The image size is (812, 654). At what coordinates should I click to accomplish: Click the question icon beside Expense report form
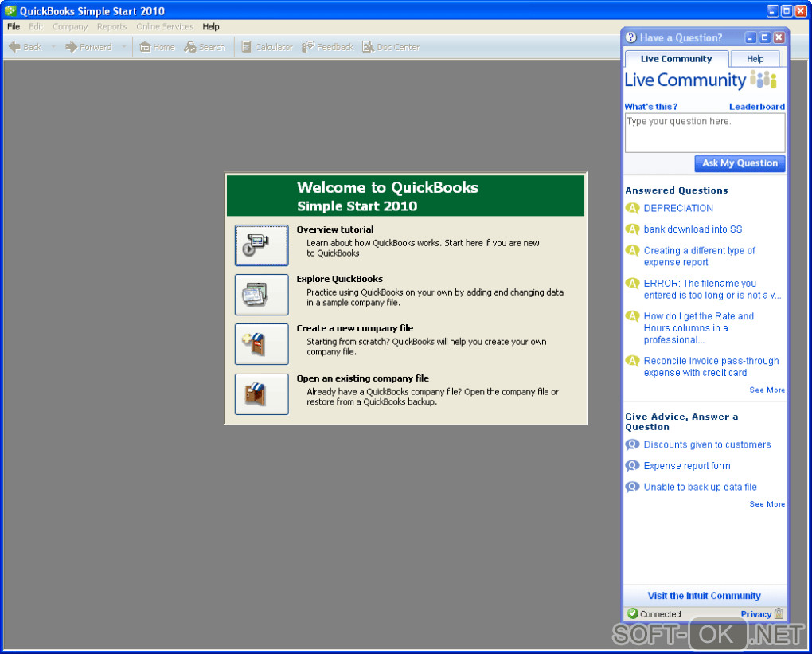click(632, 466)
